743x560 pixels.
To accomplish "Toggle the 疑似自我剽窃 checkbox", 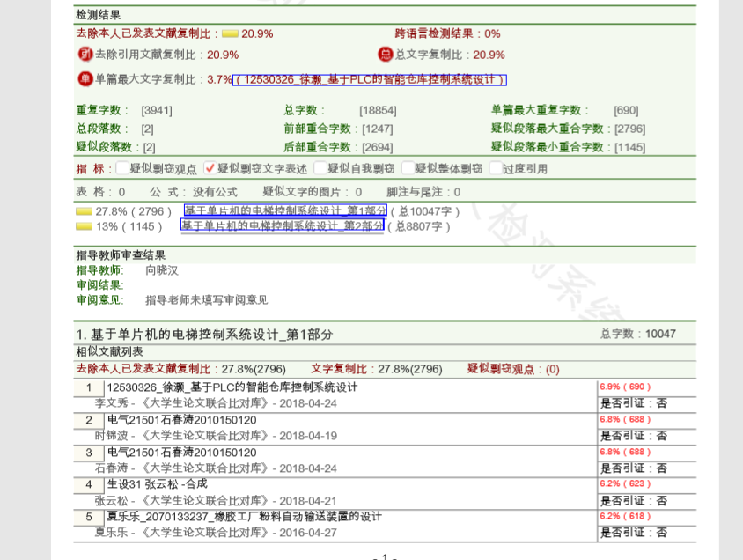I will (320, 167).
